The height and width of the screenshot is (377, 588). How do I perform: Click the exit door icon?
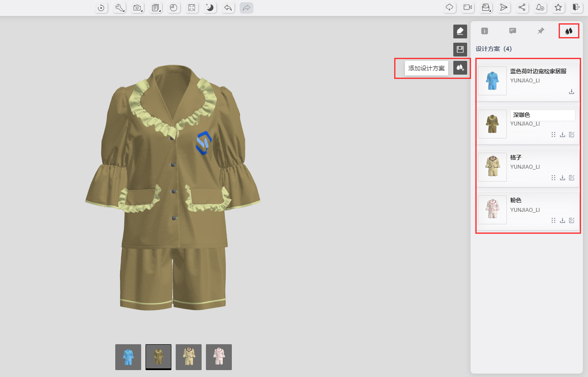(576, 7)
